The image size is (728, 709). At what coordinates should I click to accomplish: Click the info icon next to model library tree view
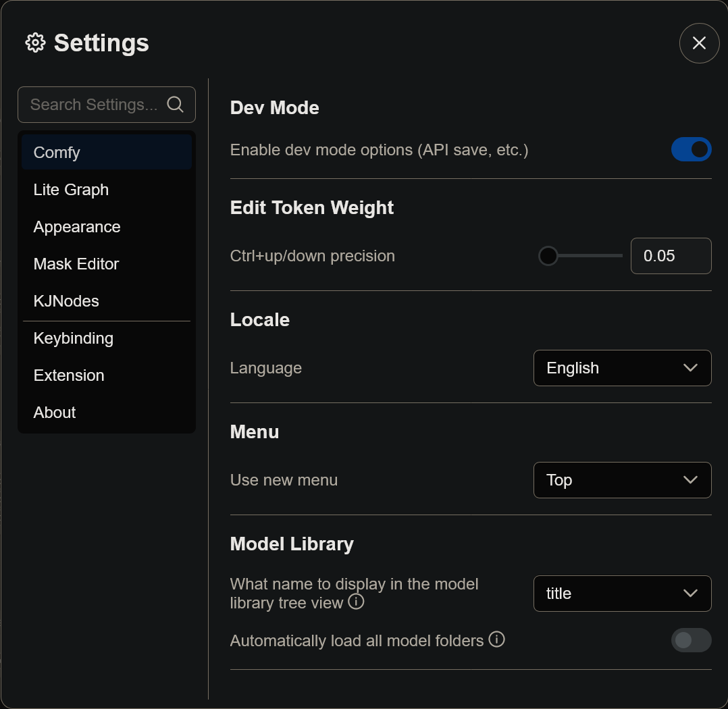356,602
